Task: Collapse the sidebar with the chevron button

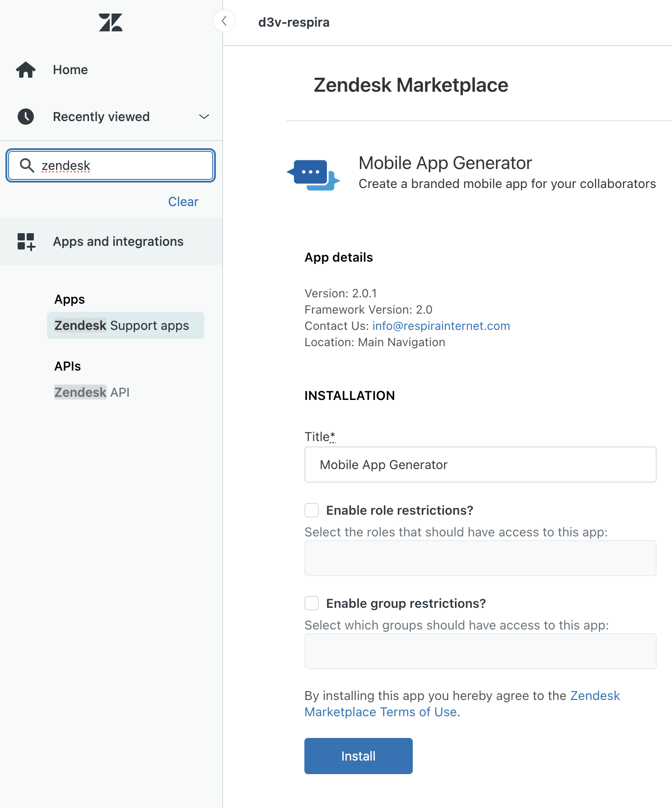Action: (224, 21)
